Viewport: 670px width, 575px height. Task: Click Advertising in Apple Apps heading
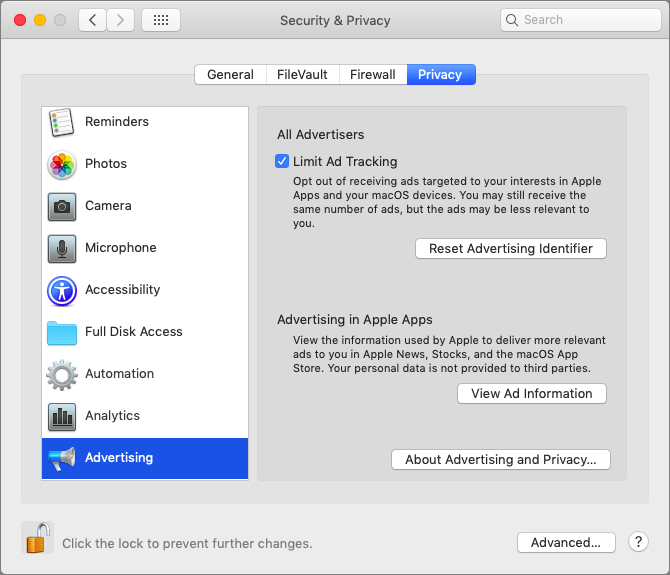[x=355, y=320]
